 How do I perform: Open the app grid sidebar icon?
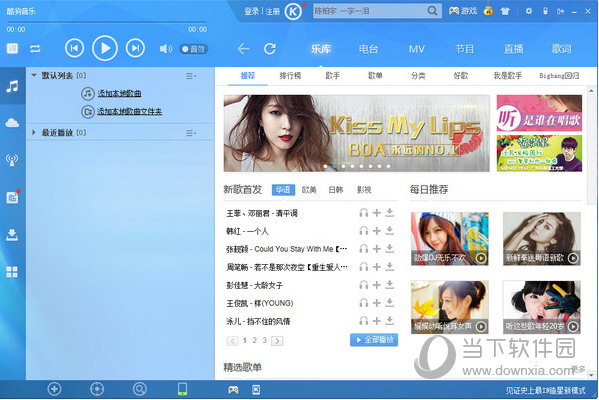pyautogui.click(x=12, y=272)
